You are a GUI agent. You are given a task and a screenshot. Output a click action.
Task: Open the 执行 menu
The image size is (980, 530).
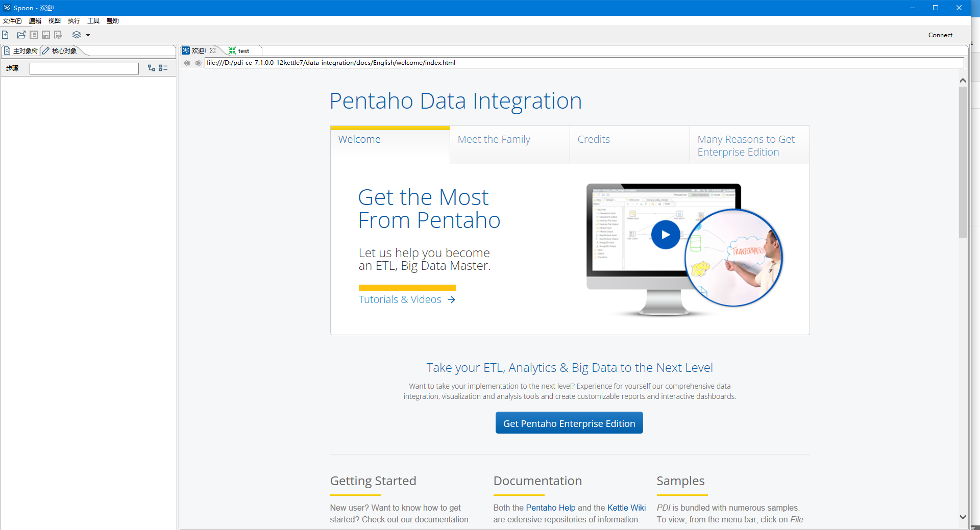pyautogui.click(x=74, y=21)
